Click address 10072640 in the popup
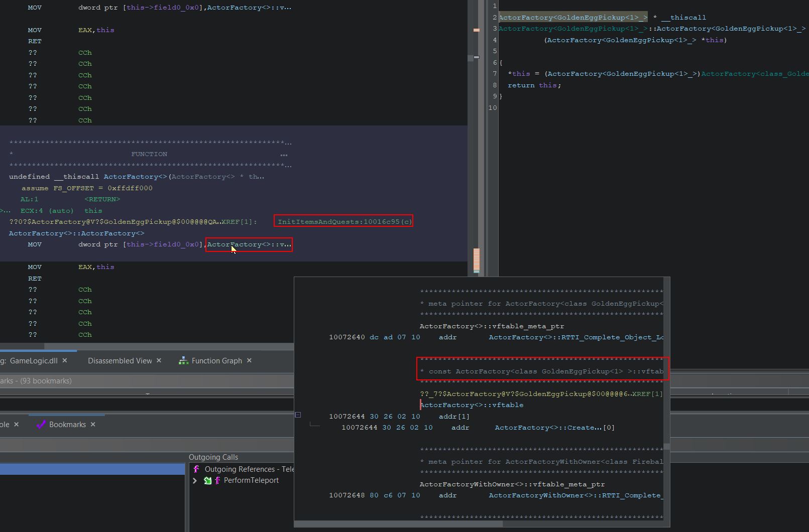Image resolution: width=809 pixels, height=532 pixels. (x=347, y=337)
